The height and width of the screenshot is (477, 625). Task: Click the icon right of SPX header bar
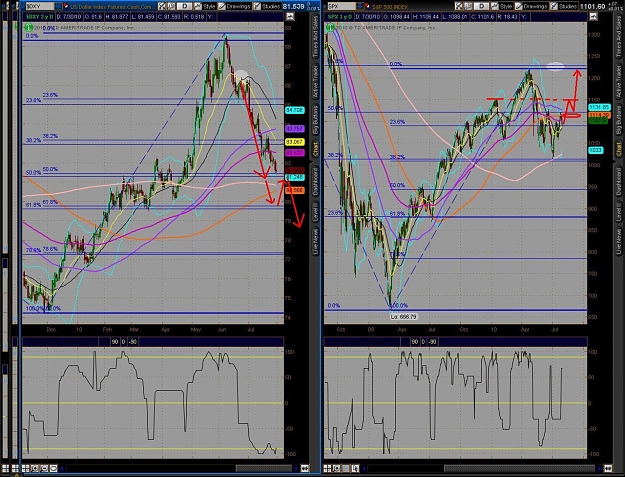(593, 16)
